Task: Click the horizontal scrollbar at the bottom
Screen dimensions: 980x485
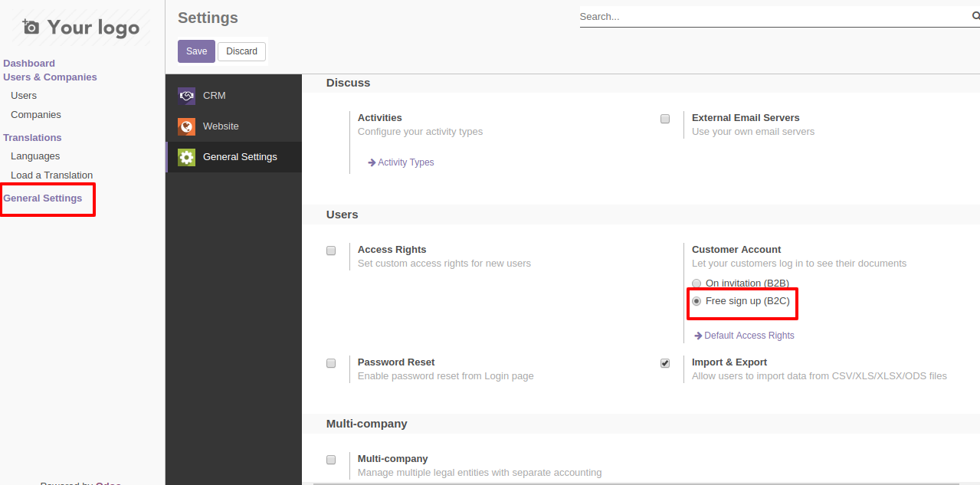Action: 636,483
